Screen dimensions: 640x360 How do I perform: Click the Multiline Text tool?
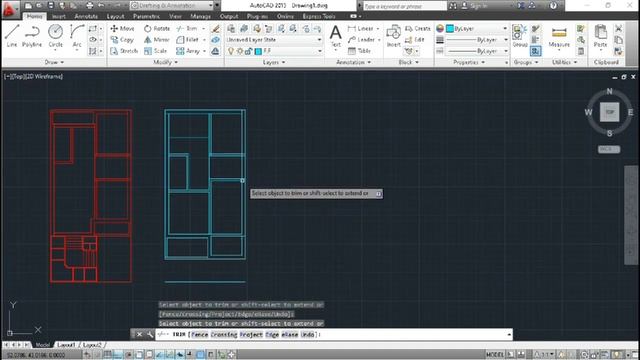[x=336, y=36]
